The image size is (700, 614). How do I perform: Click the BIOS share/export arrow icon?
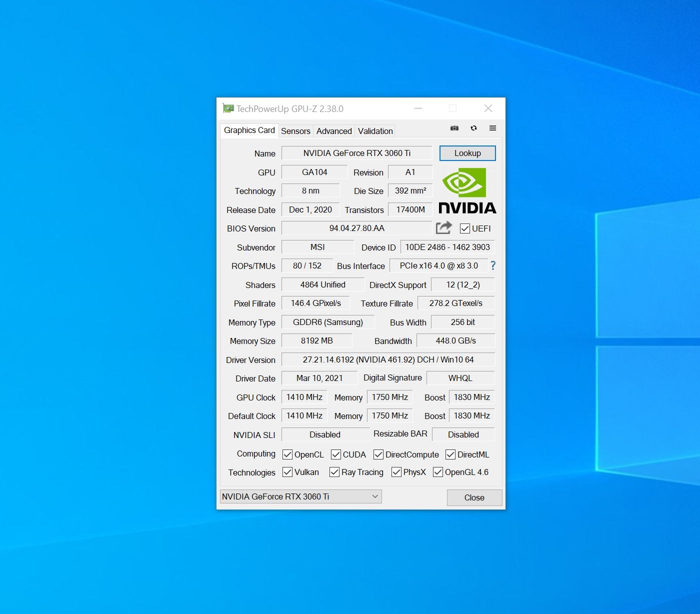[x=444, y=227]
